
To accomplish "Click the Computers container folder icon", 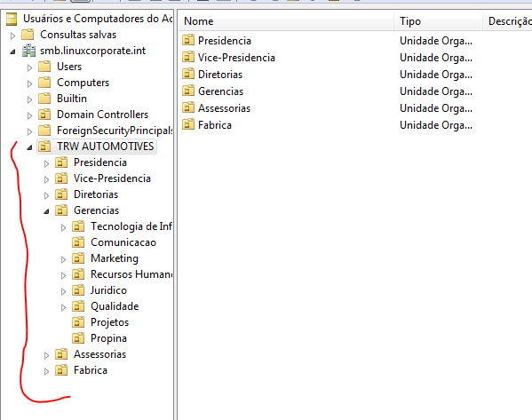I will point(44,83).
